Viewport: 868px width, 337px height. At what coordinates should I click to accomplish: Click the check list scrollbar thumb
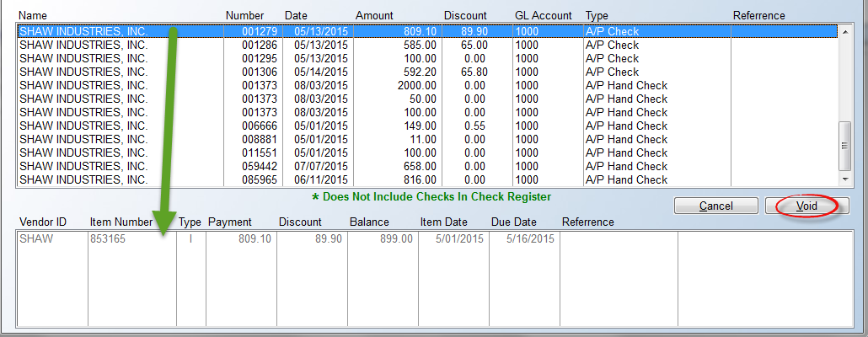(x=844, y=146)
